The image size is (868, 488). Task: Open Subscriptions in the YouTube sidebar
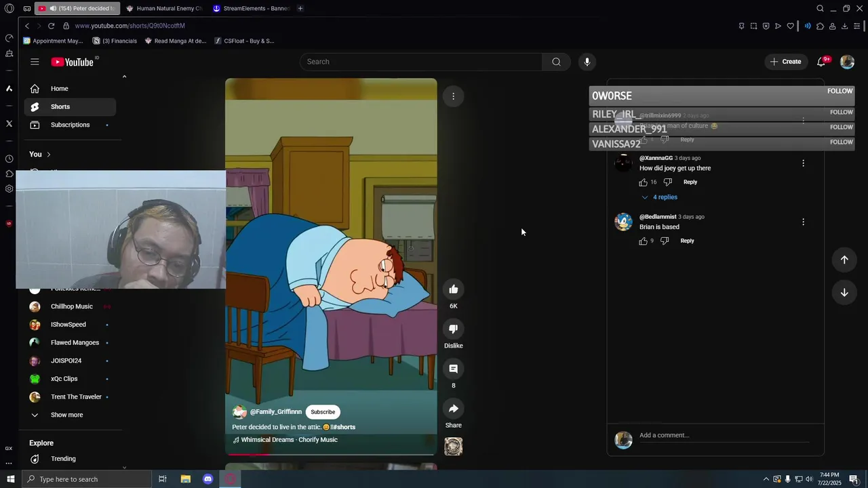point(70,125)
